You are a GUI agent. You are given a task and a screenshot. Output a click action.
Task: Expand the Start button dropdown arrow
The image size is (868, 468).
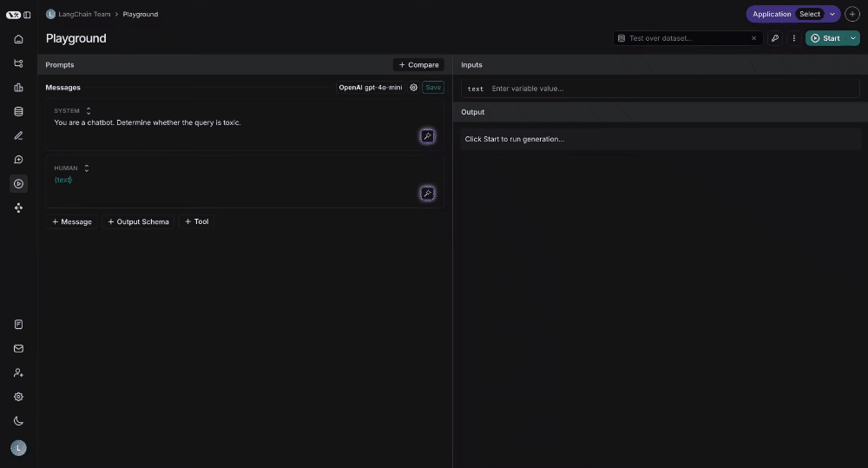(853, 38)
